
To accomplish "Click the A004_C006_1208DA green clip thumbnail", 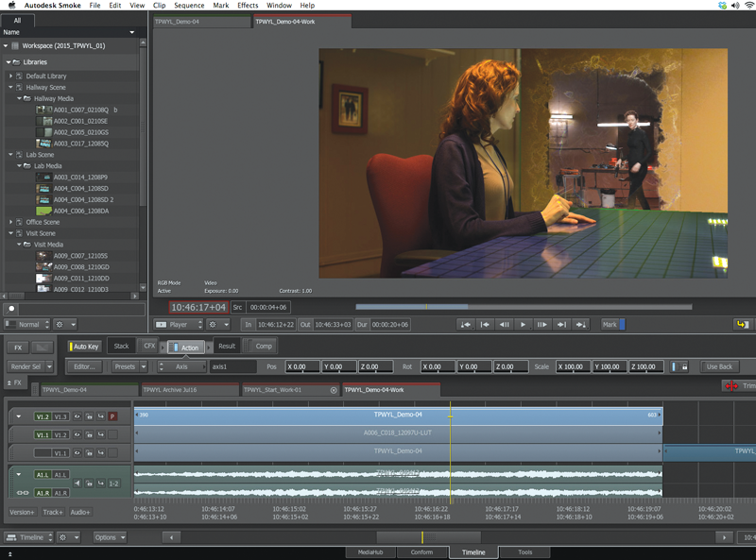I will point(43,212).
